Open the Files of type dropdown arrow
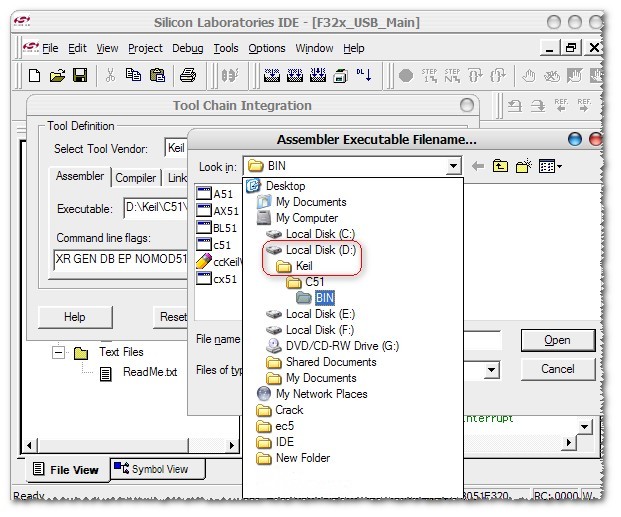The width and height of the screenshot is (621, 517). (x=491, y=370)
